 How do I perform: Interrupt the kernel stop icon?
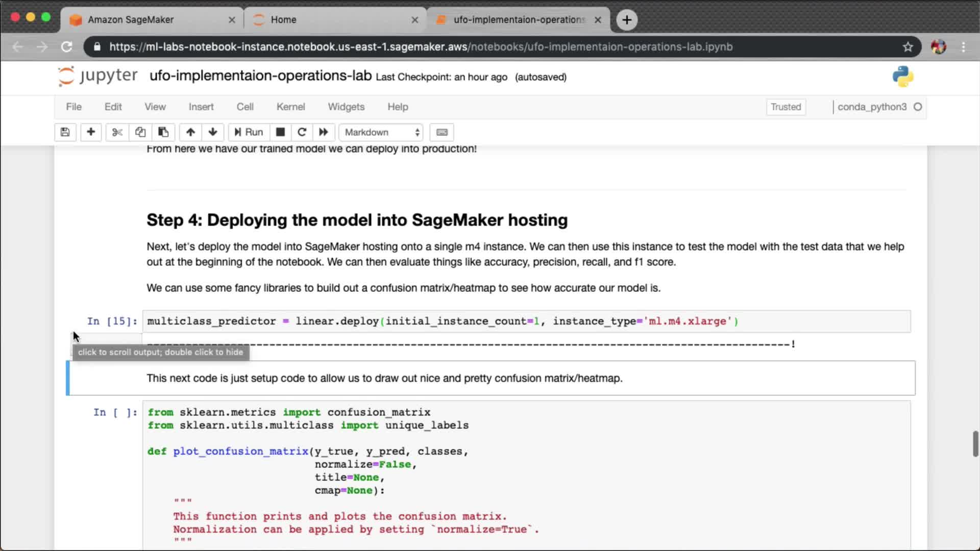280,132
